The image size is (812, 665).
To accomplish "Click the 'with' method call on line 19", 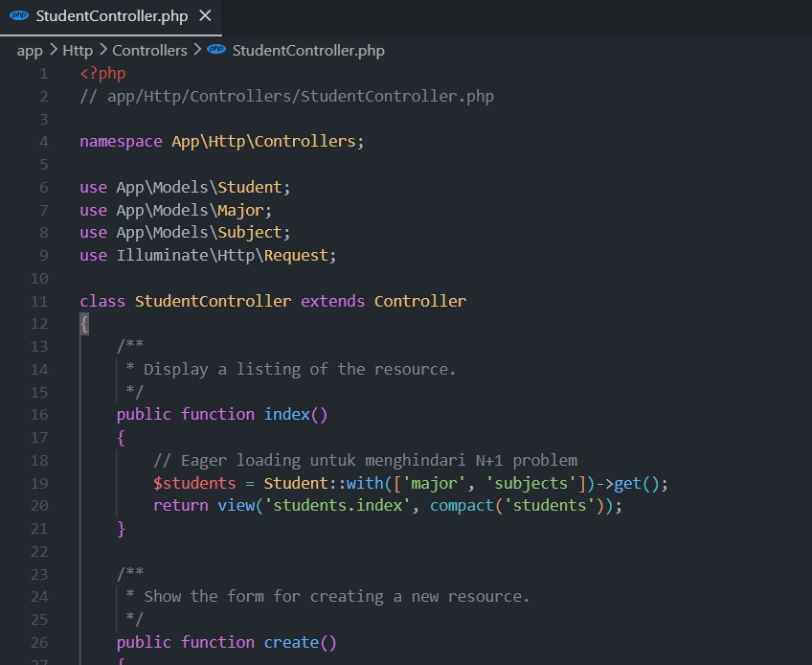I will [365, 484].
